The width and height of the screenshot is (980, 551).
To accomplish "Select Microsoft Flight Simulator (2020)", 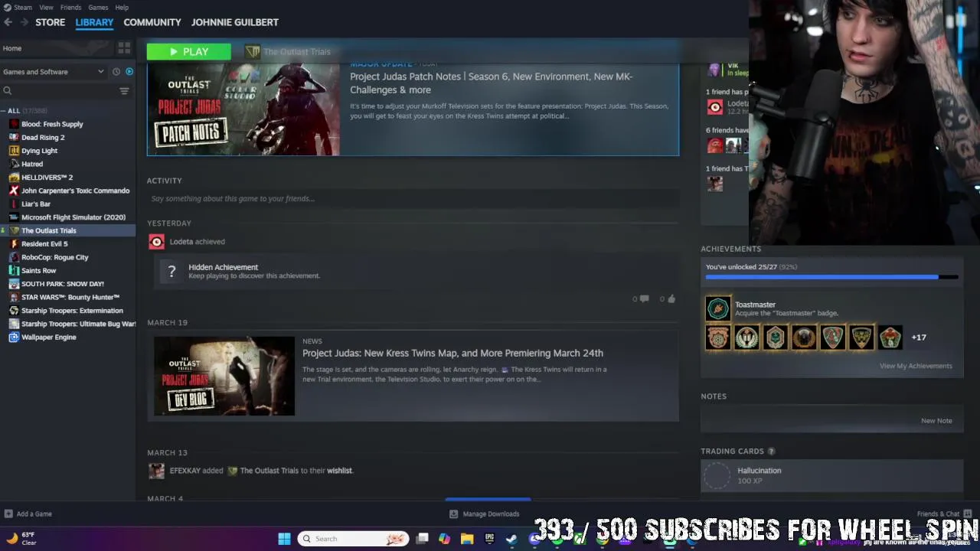I will click(x=73, y=217).
